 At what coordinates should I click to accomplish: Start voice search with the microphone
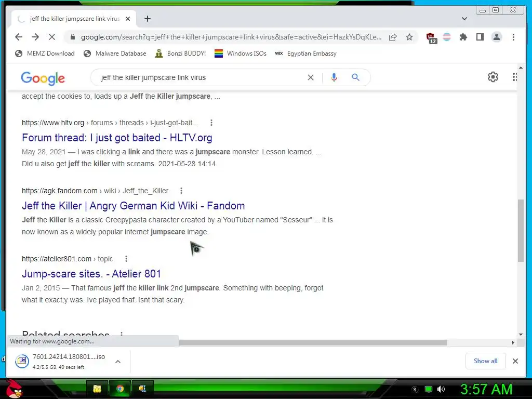(334, 77)
